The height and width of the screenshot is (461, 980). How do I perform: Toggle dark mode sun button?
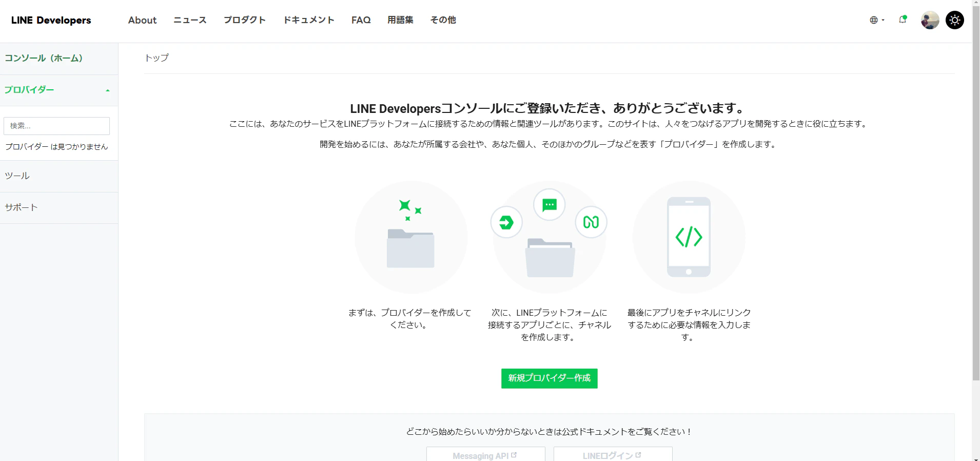(x=954, y=20)
